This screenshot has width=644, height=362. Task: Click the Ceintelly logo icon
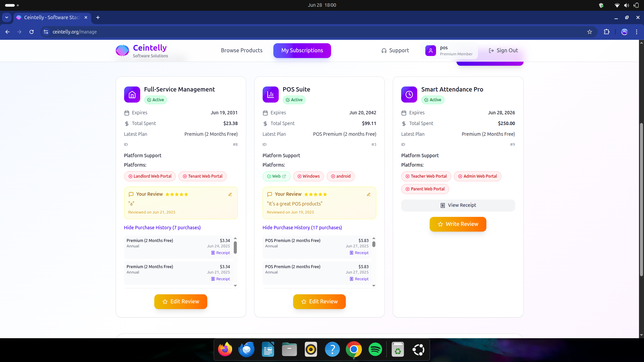tap(122, 51)
